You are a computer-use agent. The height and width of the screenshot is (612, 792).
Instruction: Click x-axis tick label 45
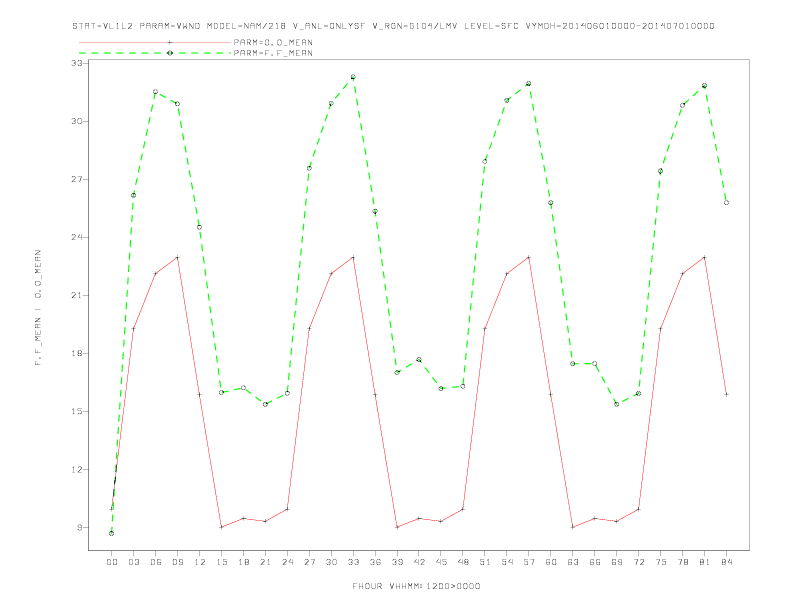[x=441, y=562]
